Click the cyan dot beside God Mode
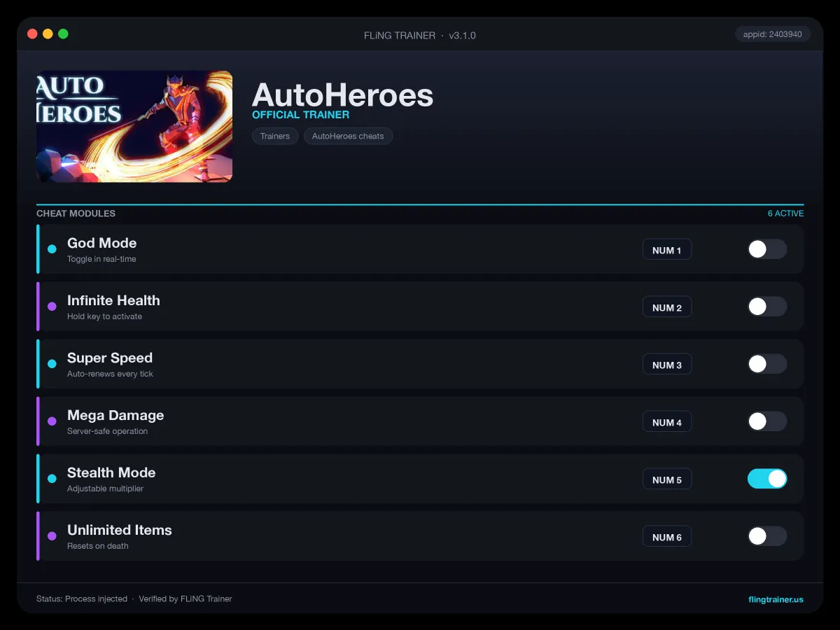Image resolution: width=840 pixels, height=630 pixels. point(52,249)
